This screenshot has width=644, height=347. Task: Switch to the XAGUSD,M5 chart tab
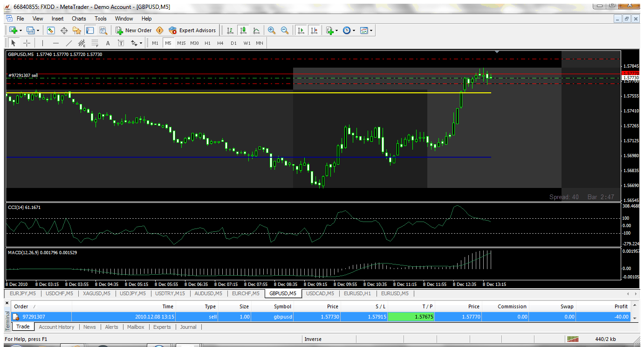(x=96, y=293)
